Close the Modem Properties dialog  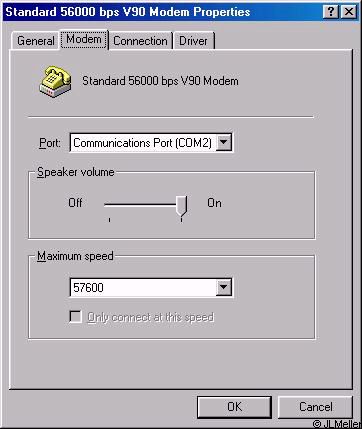click(349, 12)
